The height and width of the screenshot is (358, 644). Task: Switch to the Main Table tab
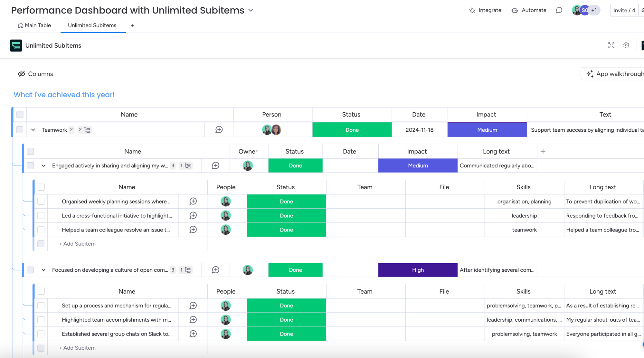[x=34, y=25]
